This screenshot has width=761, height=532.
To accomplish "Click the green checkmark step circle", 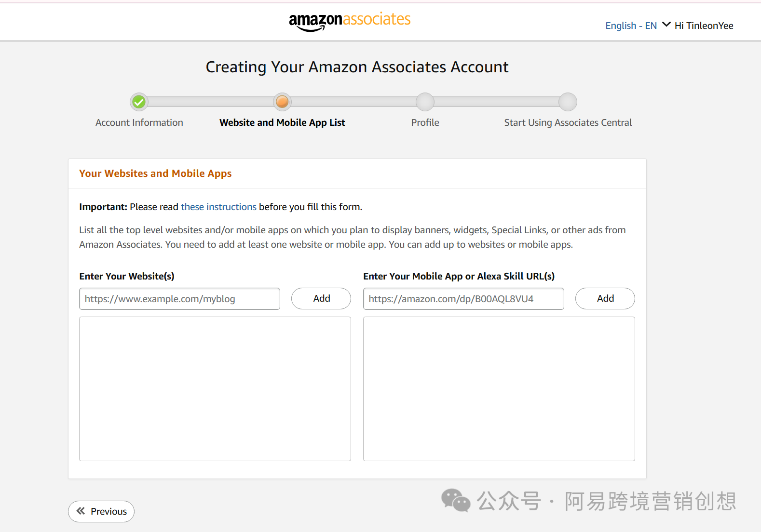I will tap(139, 102).
